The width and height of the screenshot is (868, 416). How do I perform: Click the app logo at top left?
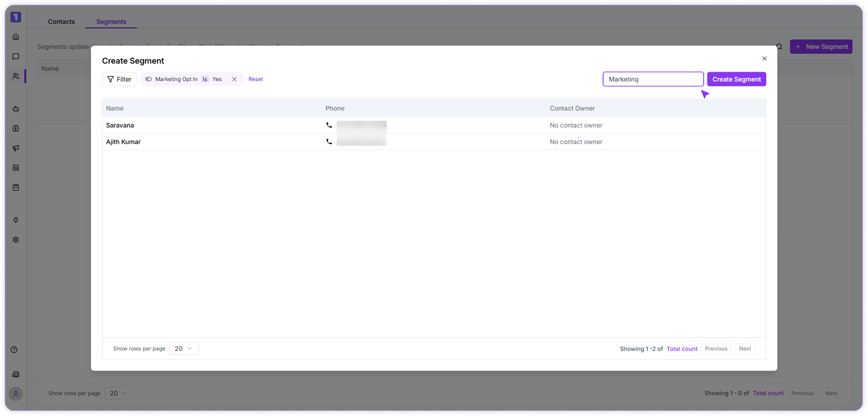16,17
